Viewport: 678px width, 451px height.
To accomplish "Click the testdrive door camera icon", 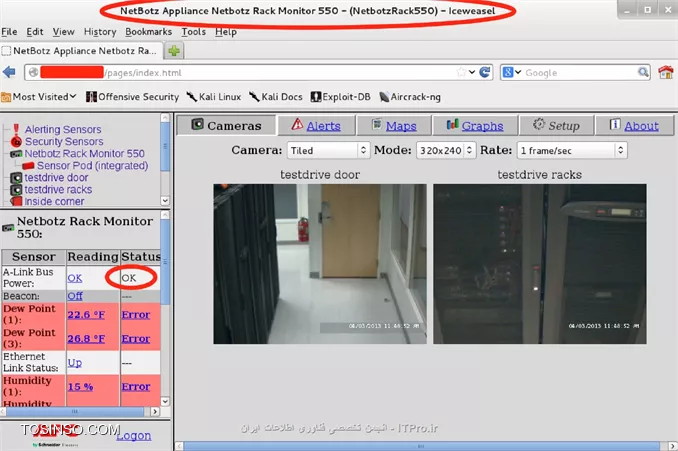I will tap(16, 178).
